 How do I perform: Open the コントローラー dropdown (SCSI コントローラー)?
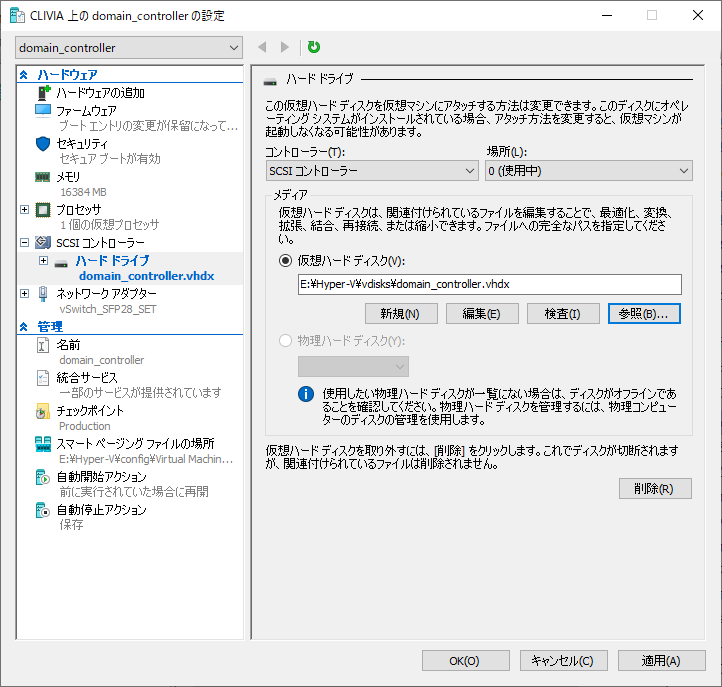coord(372,171)
